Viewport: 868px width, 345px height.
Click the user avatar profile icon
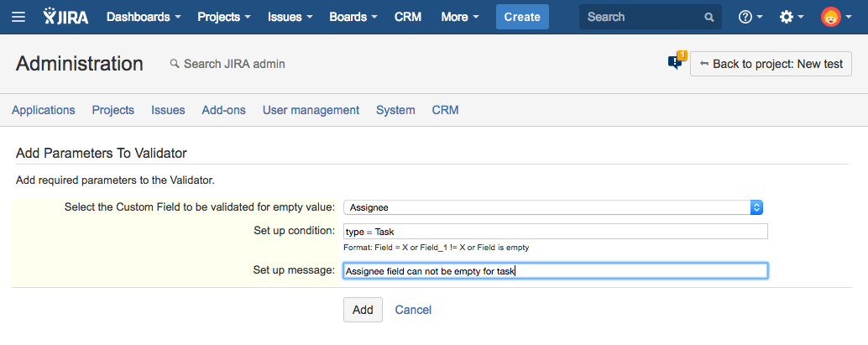pyautogui.click(x=831, y=17)
